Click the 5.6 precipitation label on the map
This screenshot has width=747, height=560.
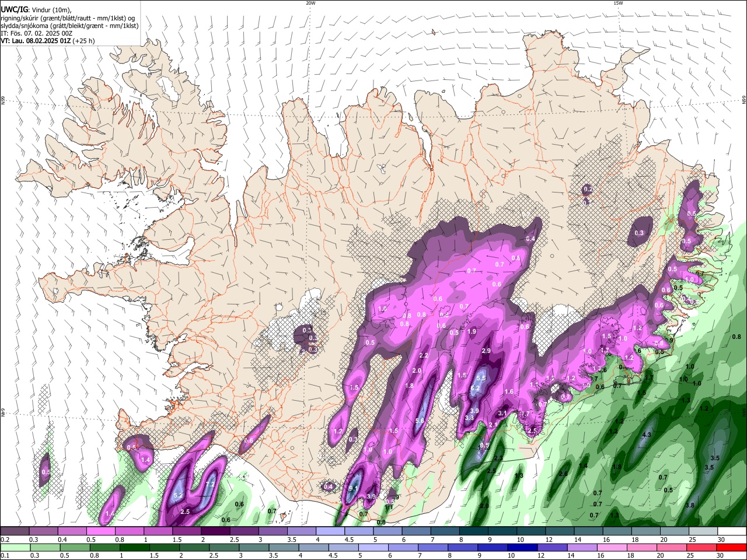[x=420, y=421]
